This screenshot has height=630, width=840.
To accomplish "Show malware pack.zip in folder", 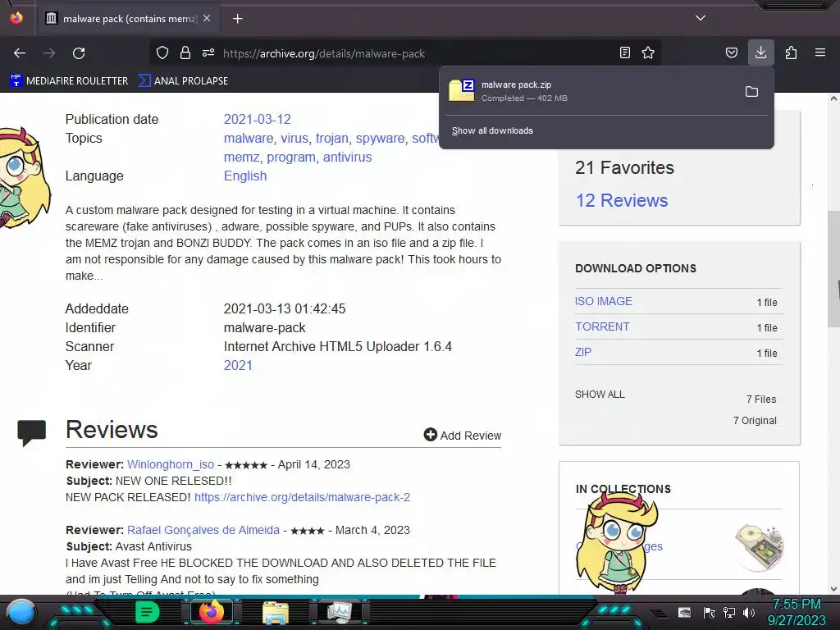I will (x=751, y=92).
